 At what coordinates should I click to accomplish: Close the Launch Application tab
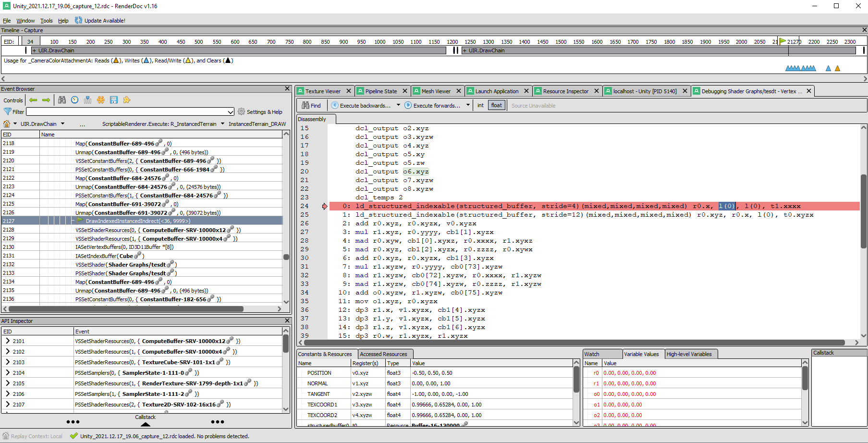[526, 91]
